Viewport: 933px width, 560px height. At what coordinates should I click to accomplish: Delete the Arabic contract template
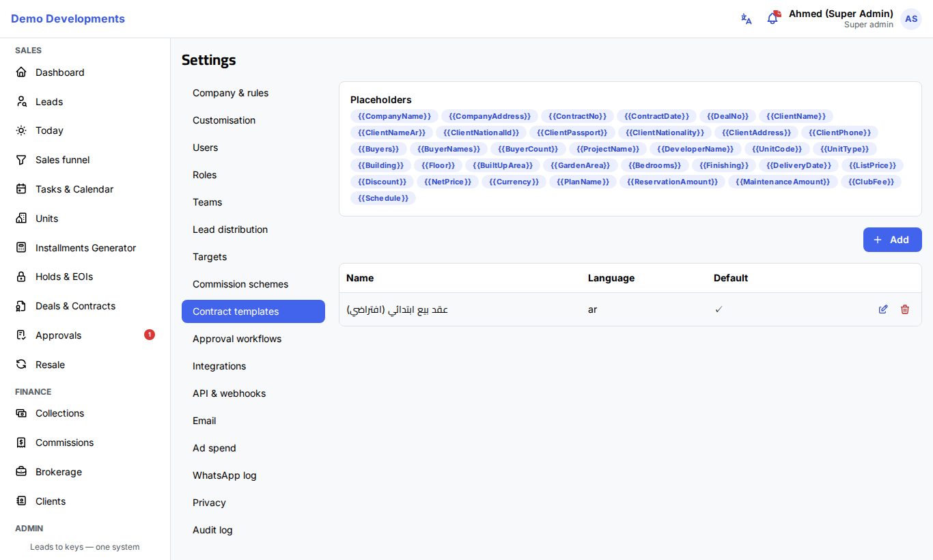pyautogui.click(x=905, y=309)
